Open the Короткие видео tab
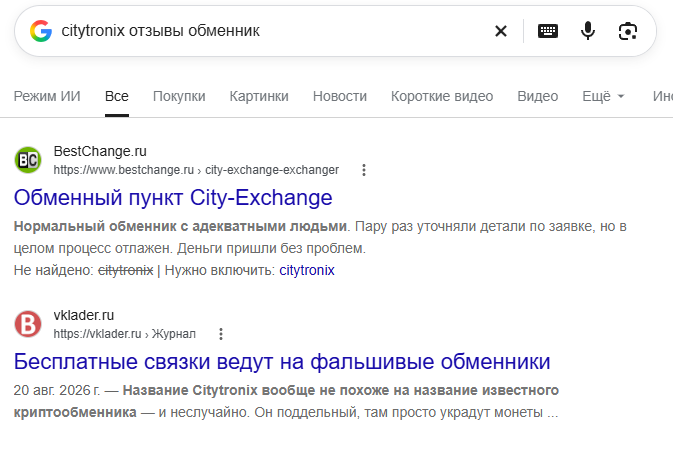The height and width of the screenshot is (451, 673). [x=442, y=96]
